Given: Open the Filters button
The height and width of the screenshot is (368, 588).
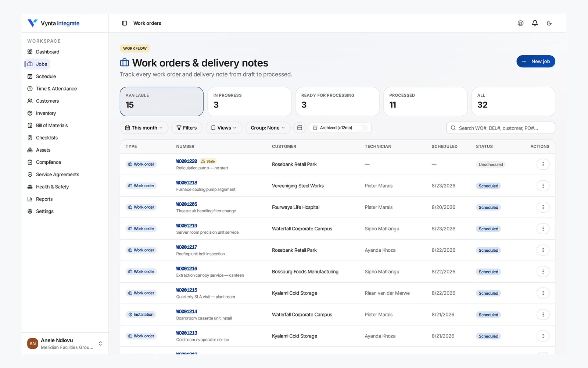Looking at the screenshot, I should point(187,128).
